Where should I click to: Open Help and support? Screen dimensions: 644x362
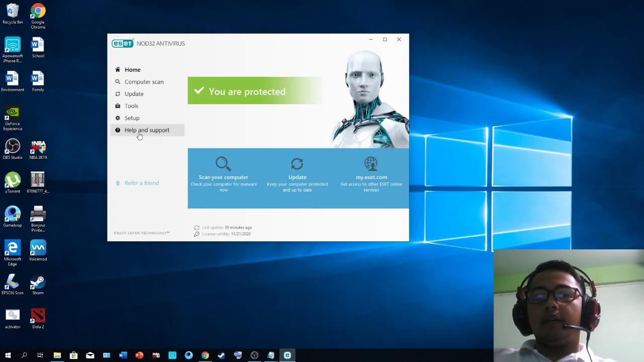tap(147, 130)
